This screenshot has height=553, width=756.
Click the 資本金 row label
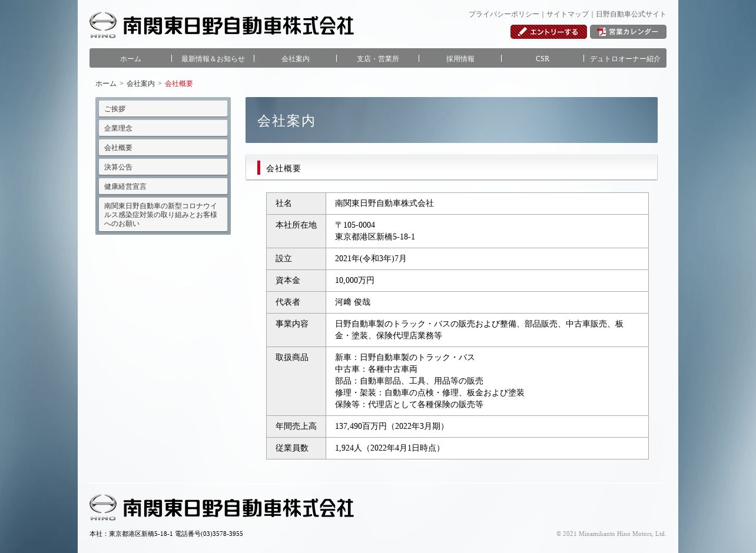coord(296,281)
